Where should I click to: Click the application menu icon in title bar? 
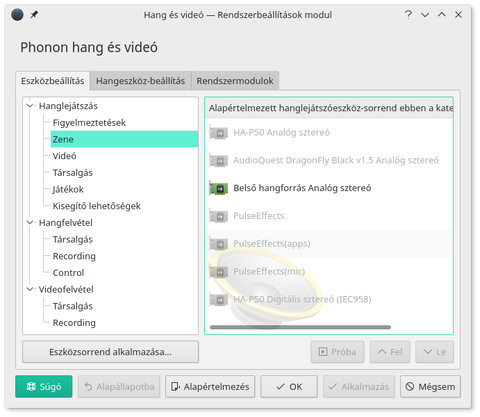[x=17, y=15]
